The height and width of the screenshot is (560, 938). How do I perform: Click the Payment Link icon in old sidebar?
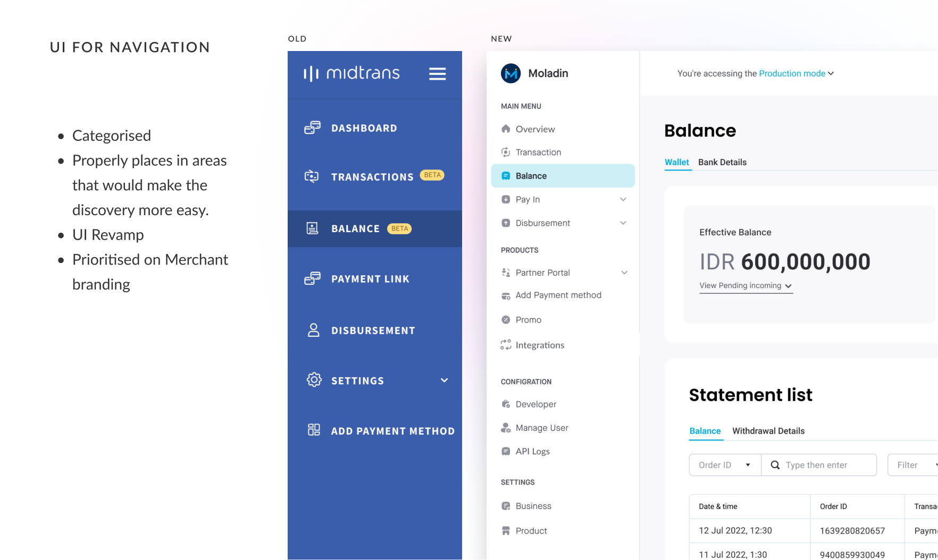[x=312, y=278]
